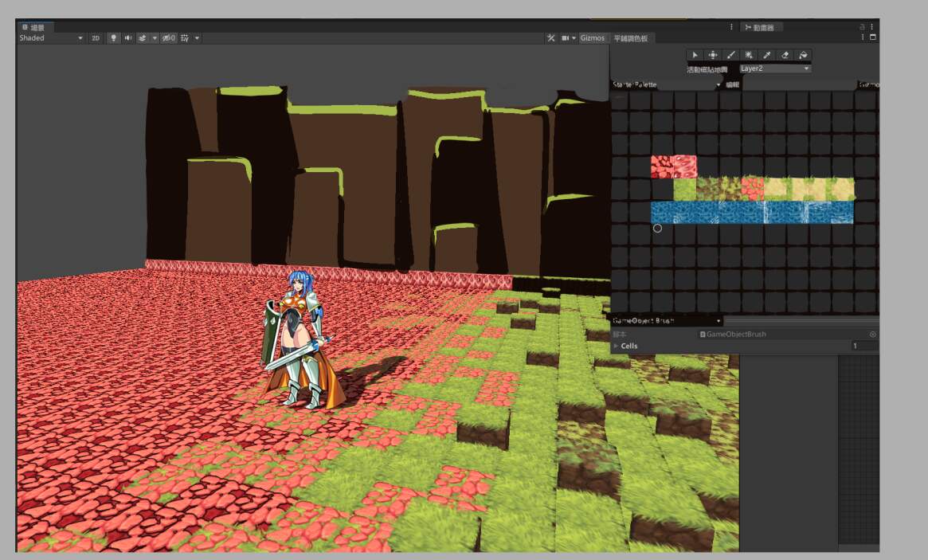928x560 pixels.
Task: Choose the Flood Fill bucket tool
Action: coord(803,55)
